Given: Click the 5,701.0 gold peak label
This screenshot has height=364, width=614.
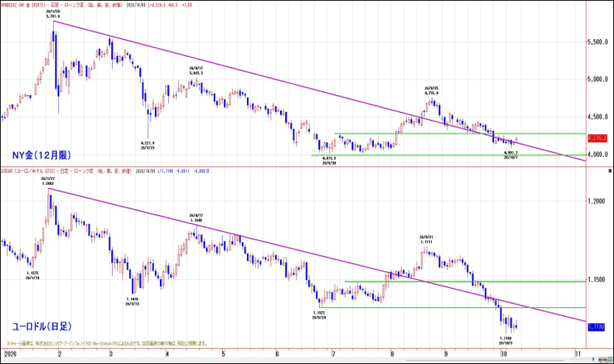Looking at the screenshot, I should click(53, 16).
